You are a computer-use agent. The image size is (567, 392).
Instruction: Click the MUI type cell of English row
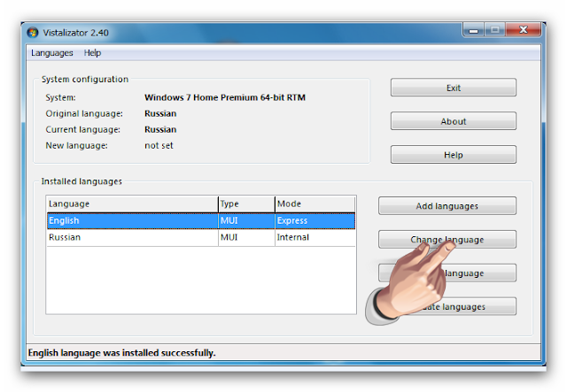[246, 220]
